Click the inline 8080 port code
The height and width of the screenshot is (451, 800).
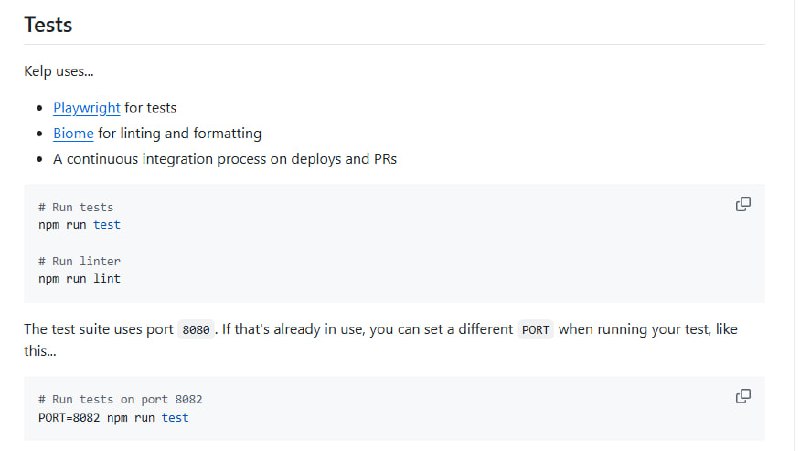coord(195,330)
